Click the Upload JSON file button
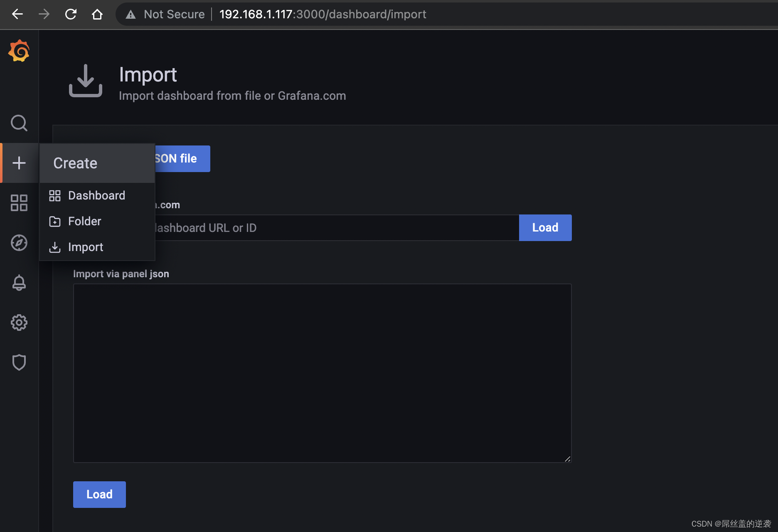This screenshot has height=532, width=778. pyautogui.click(x=182, y=159)
